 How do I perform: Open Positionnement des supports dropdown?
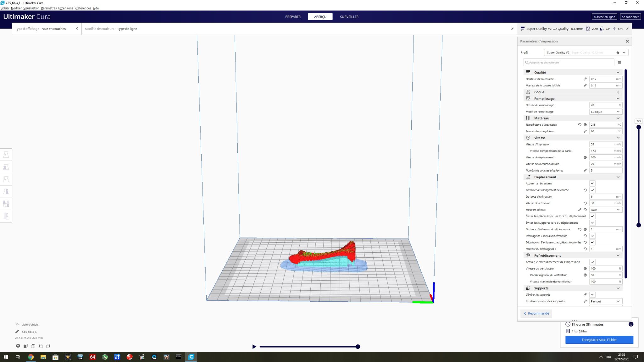tap(605, 301)
